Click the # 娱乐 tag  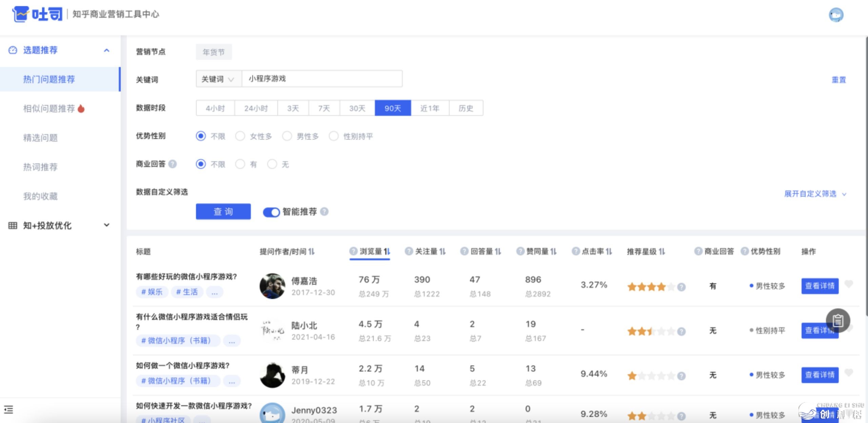click(152, 292)
